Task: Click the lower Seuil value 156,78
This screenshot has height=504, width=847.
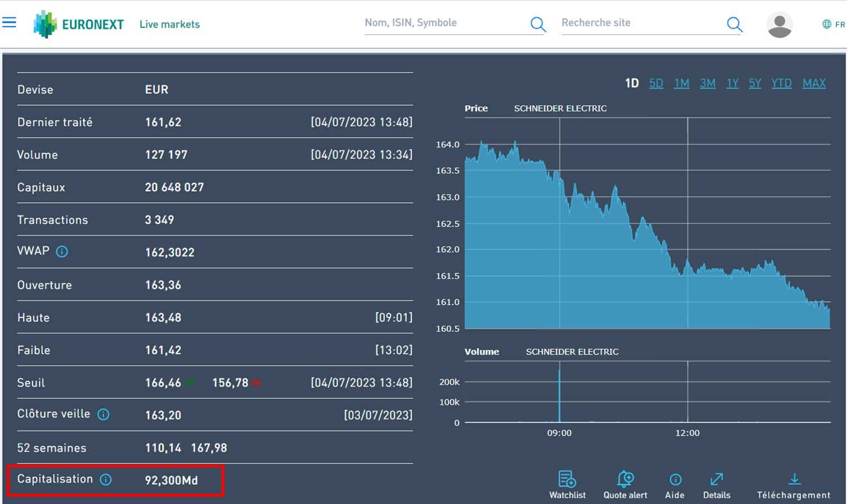Action: (x=230, y=383)
